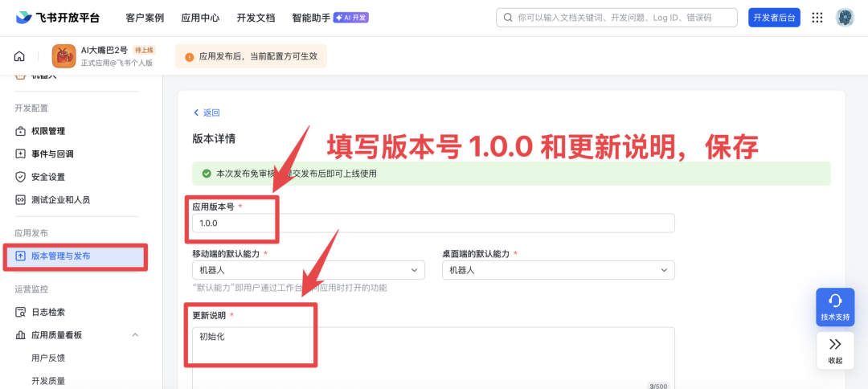The image size is (868, 389).
Task: Click the 应用版本号 input field
Action: pos(433,223)
